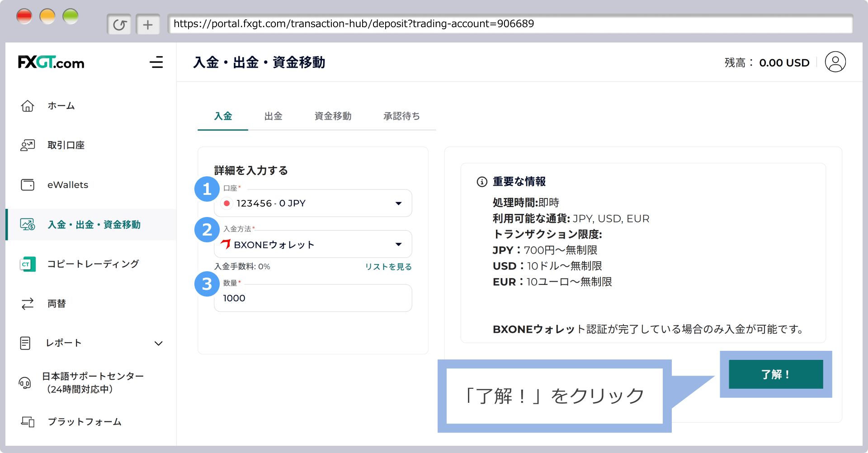Select the 両替 exchange arrows icon
The height and width of the screenshot is (453, 868).
coord(28,303)
